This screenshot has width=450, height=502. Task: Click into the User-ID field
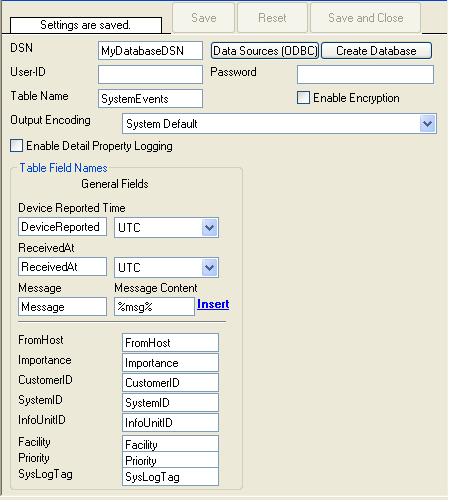click(150, 74)
